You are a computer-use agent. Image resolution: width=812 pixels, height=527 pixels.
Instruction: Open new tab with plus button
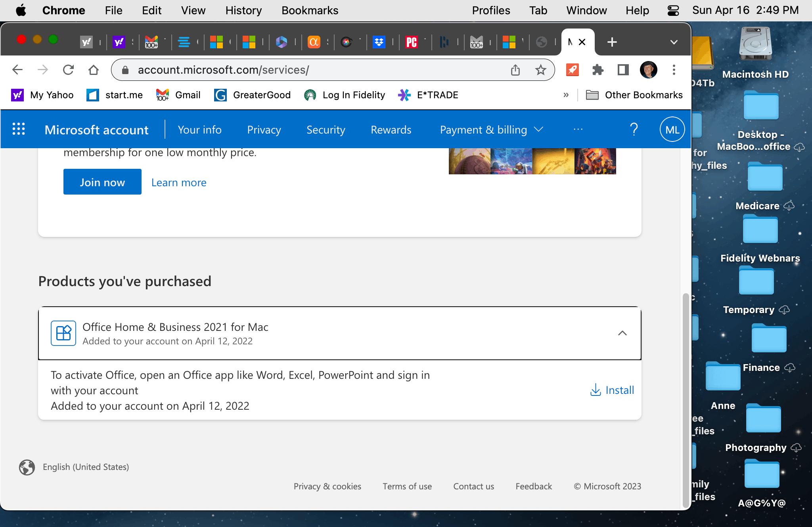612,42
